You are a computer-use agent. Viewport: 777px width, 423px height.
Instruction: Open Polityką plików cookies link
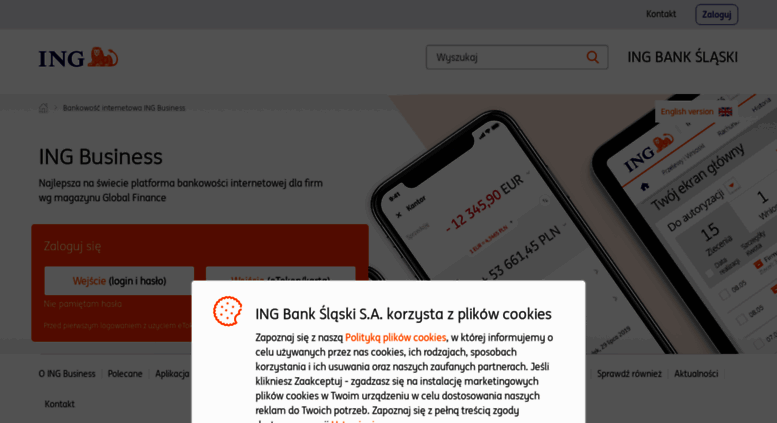pyautogui.click(x=395, y=337)
